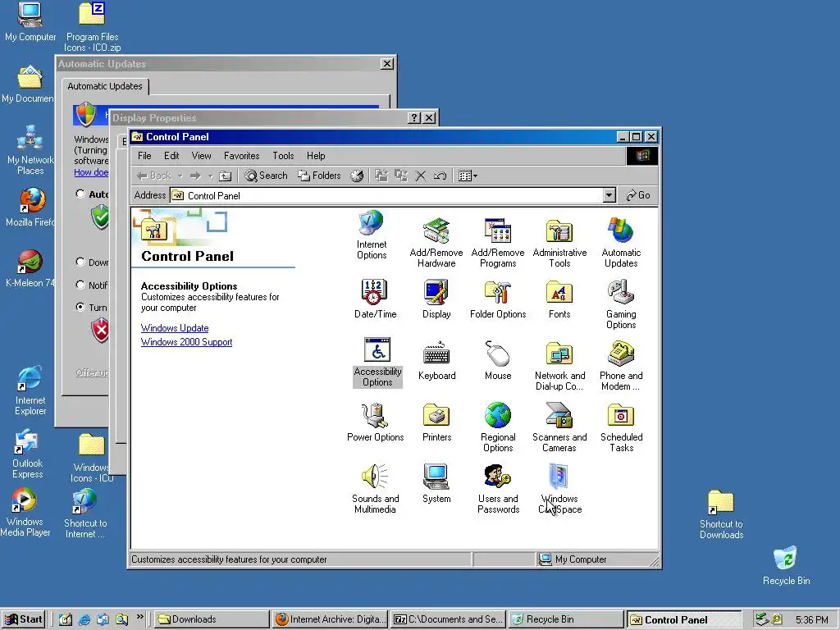Switch to the Downloads taskbar button
Image resolution: width=840 pixels, height=630 pixels.
(212, 619)
